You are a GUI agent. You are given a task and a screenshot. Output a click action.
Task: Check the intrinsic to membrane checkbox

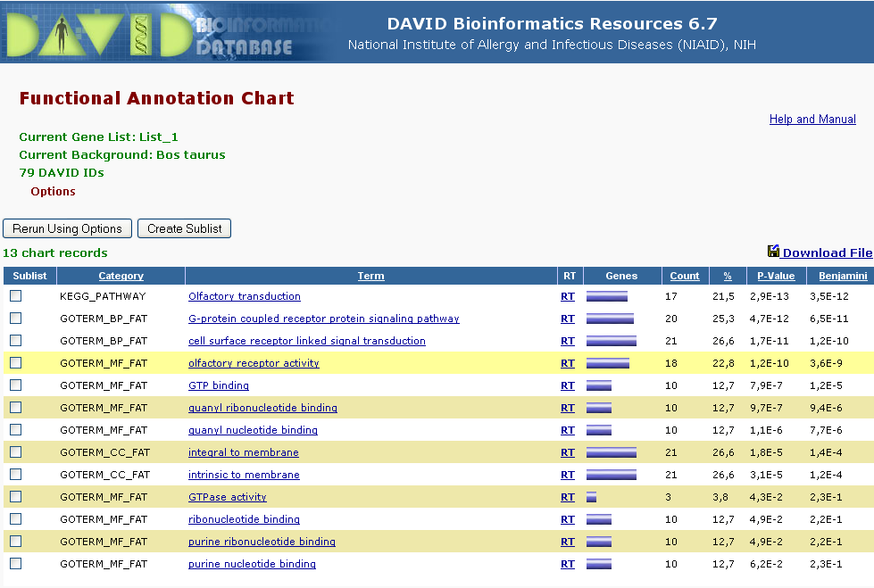tap(15, 475)
